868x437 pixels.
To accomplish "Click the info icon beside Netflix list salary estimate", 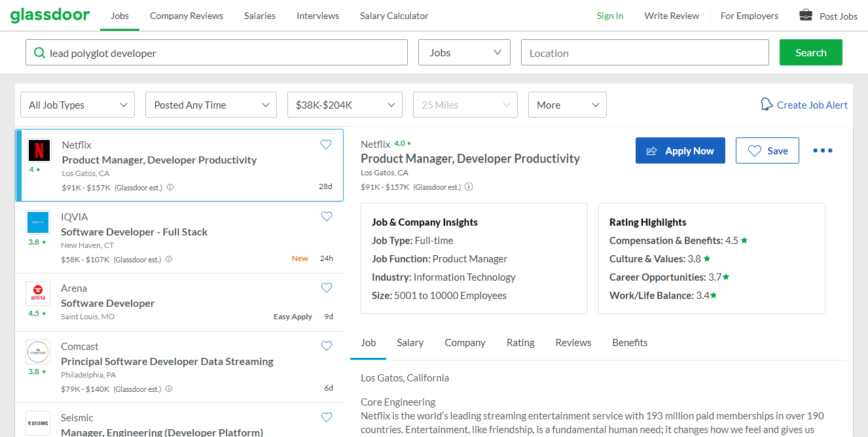I will (x=170, y=187).
